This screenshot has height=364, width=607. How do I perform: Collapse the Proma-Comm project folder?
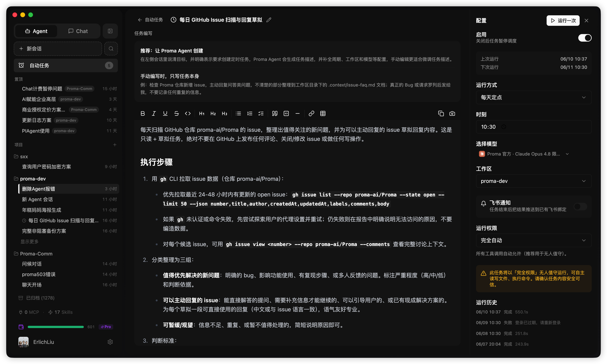pyautogui.click(x=33, y=254)
